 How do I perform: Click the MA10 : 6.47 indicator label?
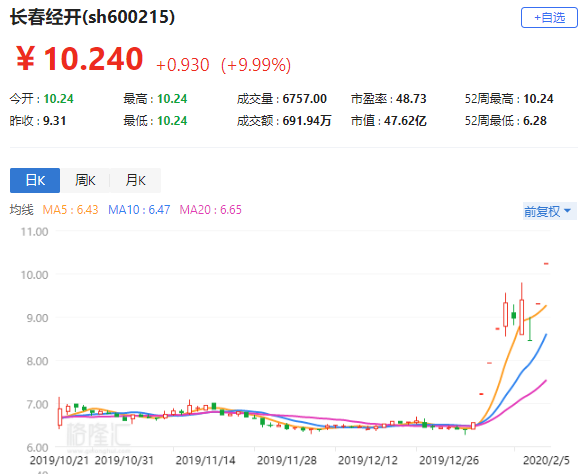pos(139,210)
